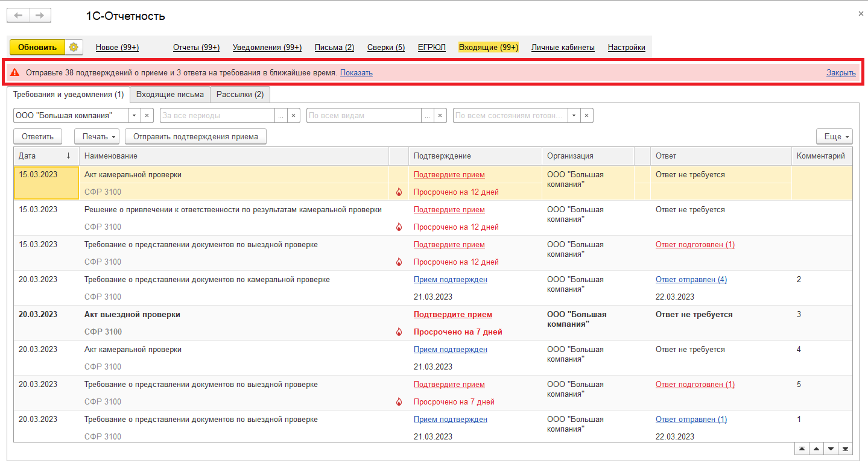Open period selection ellipsis button
Viewport: 868px width, 466px height.
click(x=280, y=115)
